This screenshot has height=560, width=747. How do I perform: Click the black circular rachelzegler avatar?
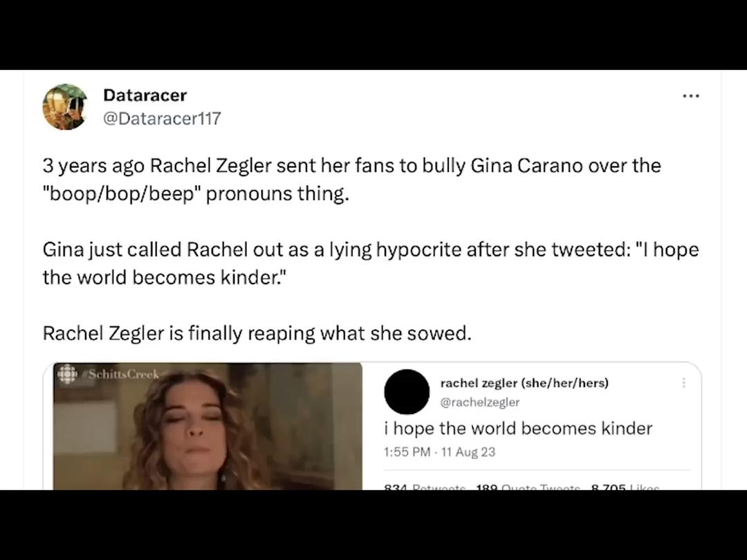407,391
